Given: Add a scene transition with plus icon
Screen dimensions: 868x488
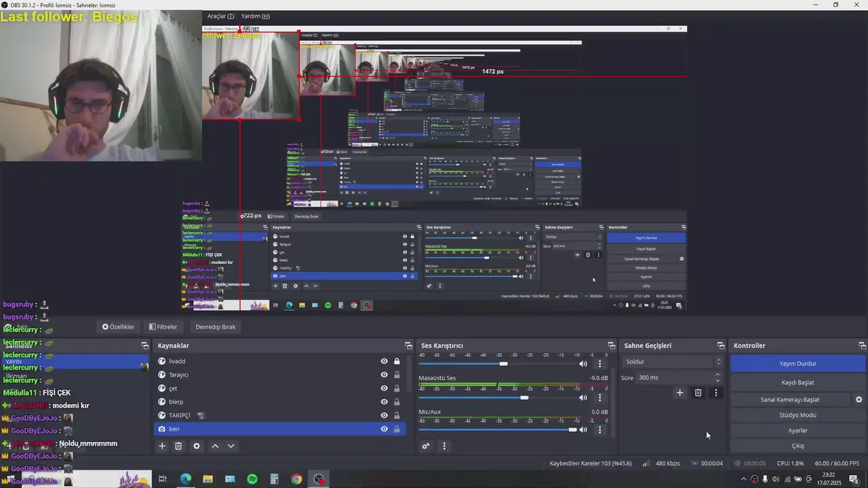Looking at the screenshot, I should [679, 392].
